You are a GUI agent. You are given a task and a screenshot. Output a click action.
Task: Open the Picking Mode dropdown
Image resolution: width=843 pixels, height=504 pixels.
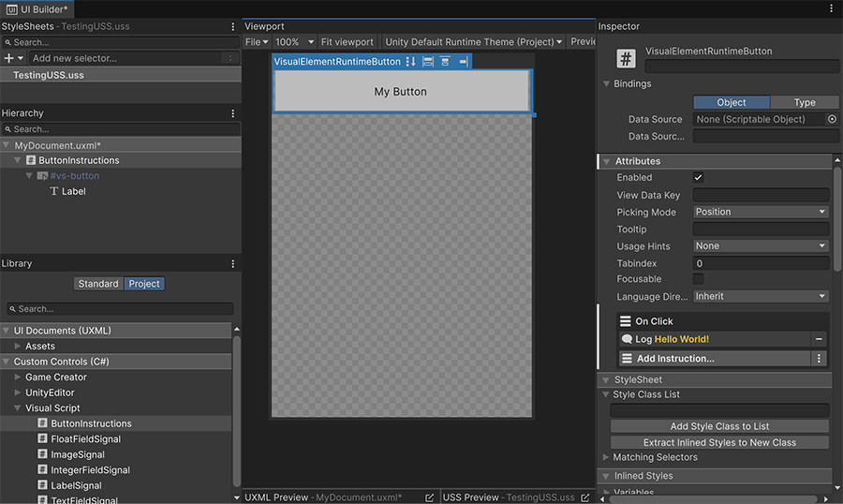click(x=761, y=212)
